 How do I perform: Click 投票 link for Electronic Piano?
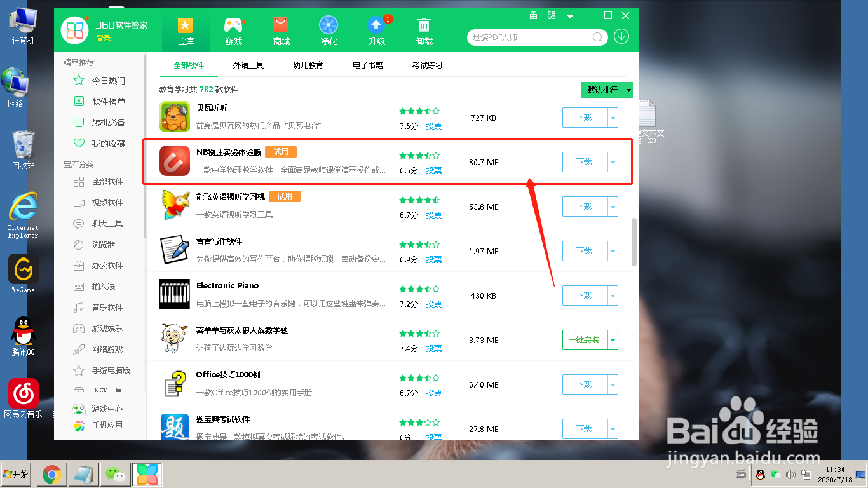click(x=434, y=304)
